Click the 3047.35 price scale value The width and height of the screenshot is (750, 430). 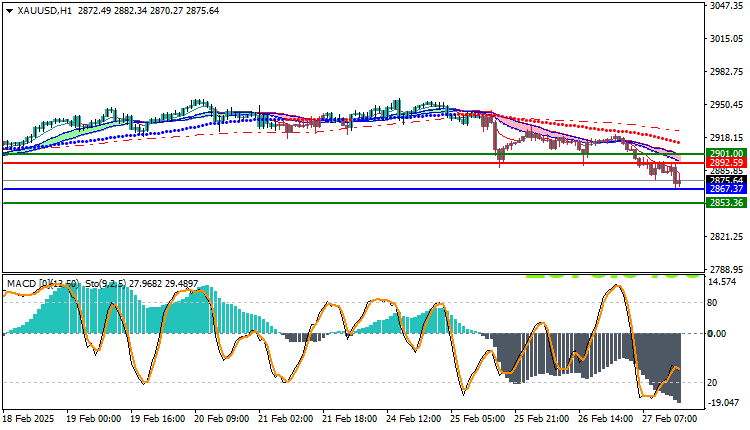coord(726,6)
